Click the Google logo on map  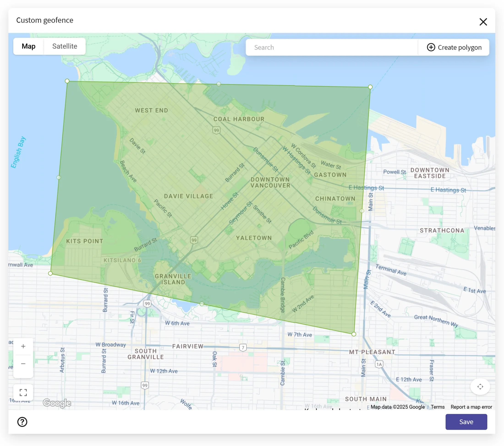(x=57, y=403)
